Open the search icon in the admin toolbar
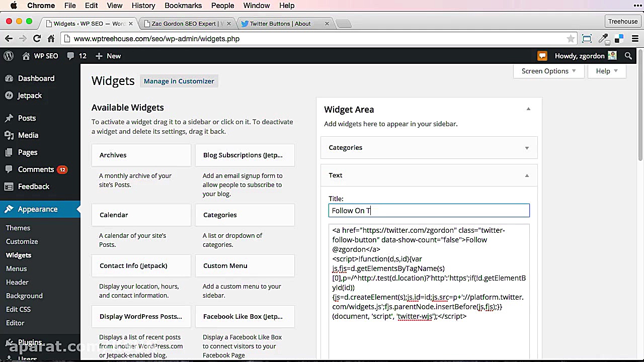The width and height of the screenshot is (644, 362). point(628,56)
